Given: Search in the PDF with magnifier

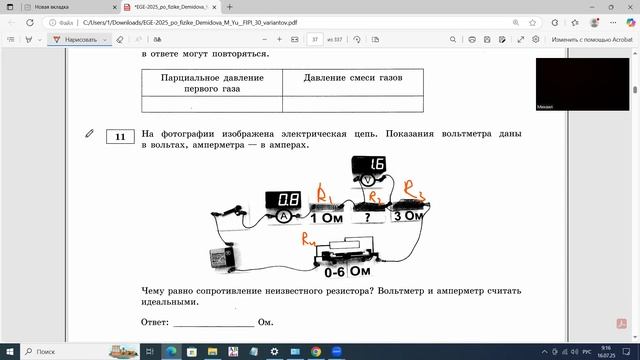Looking at the screenshot, I should (x=453, y=40).
